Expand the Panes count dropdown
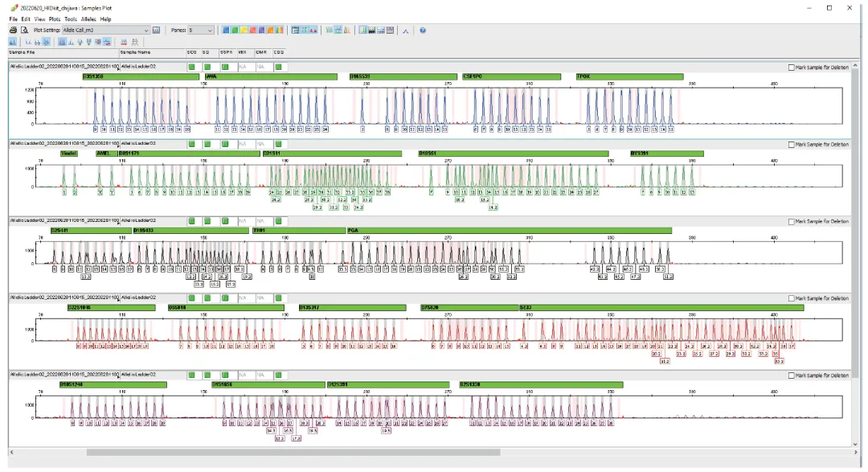 pos(200,30)
